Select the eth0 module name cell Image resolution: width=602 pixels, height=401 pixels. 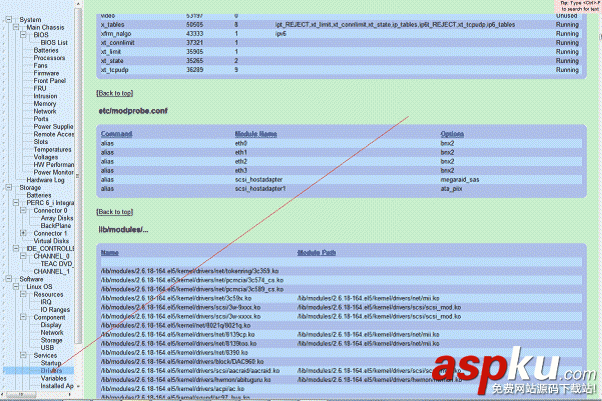[x=241, y=143]
